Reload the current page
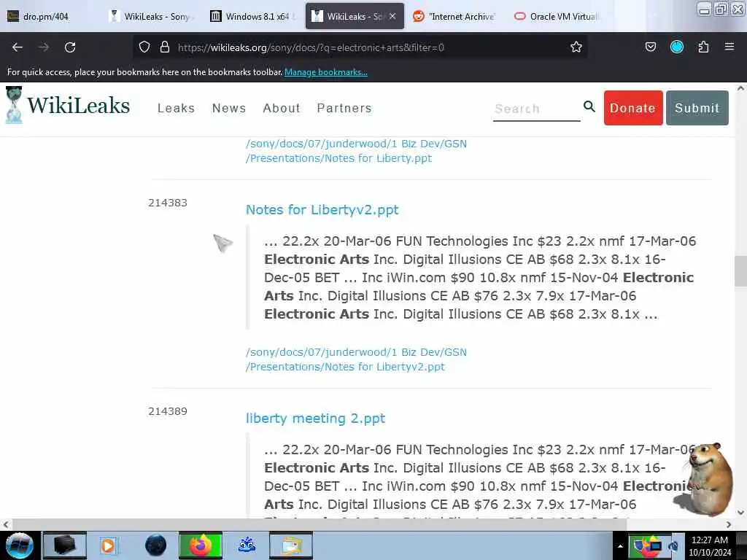This screenshot has width=747, height=560. [x=70, y=47]
